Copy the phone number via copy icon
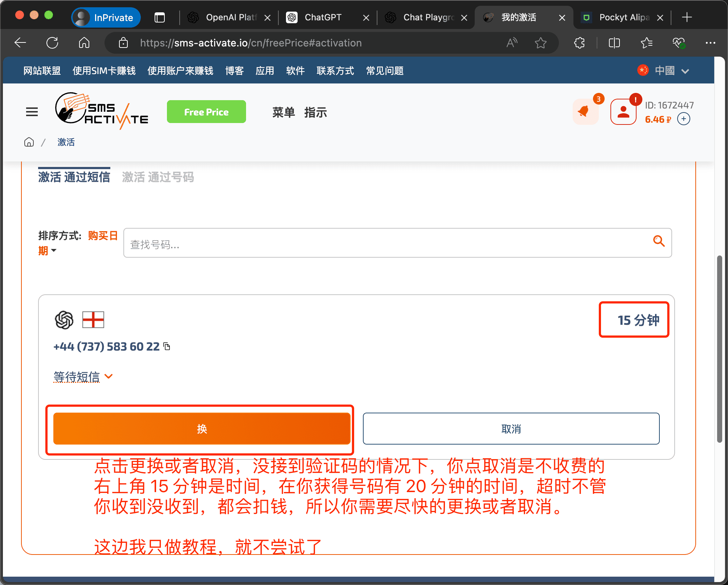This screenshot has width=728, height=585. point(167,347)
